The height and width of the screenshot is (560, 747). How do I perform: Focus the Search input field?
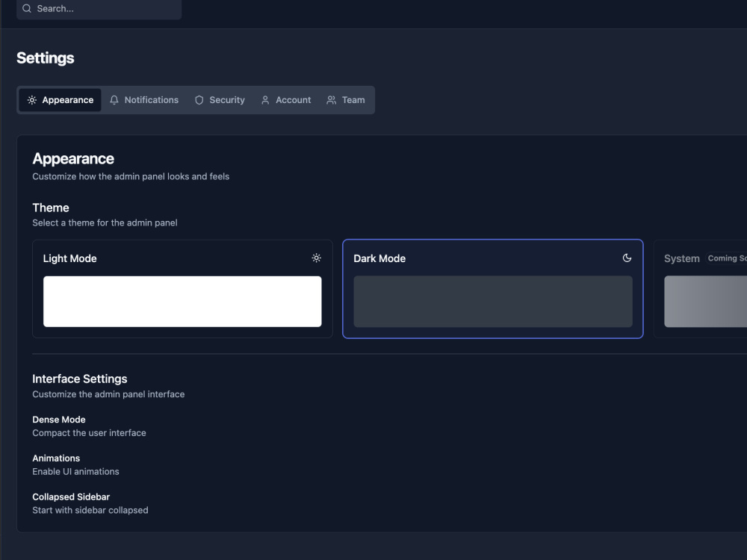(99, 8)
